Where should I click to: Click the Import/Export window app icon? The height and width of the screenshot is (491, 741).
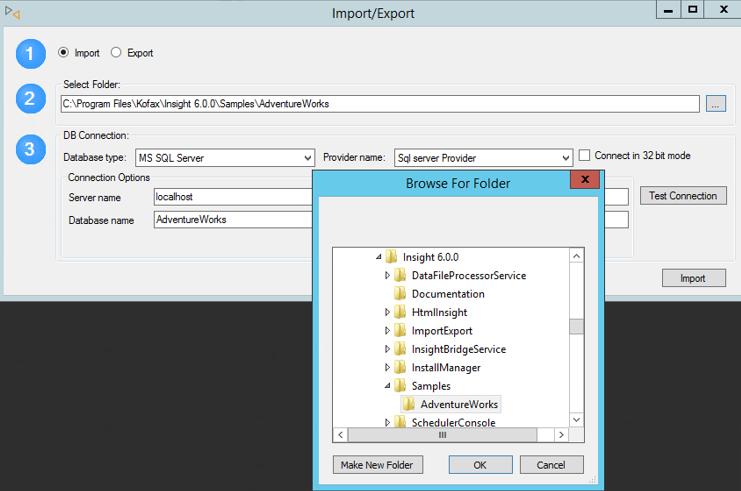[12, 12]
